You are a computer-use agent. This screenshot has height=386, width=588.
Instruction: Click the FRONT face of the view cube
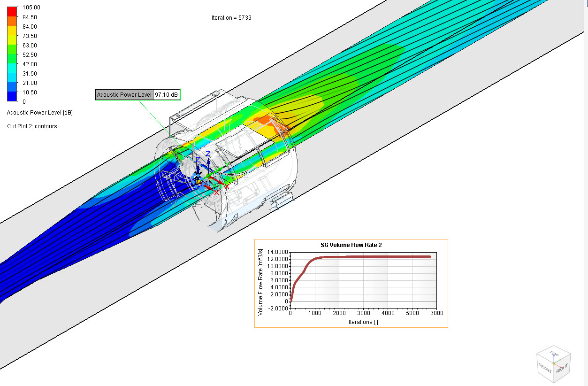tap(545, 367)
